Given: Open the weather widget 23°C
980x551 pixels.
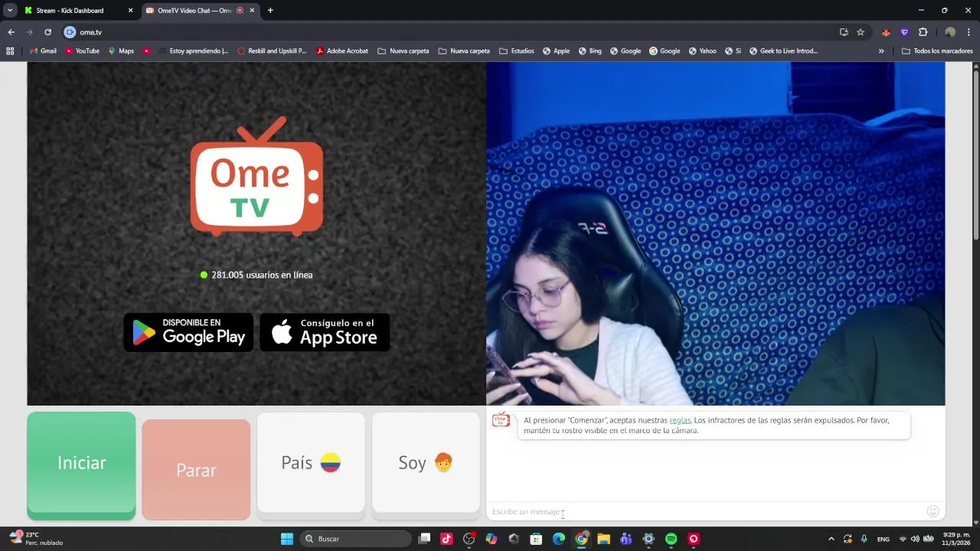Looking at the screenshot, I should click(x=37, y=539).
